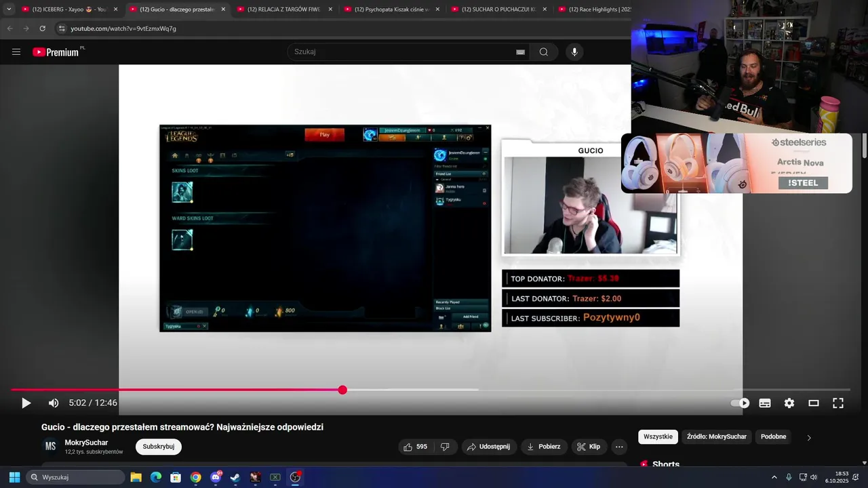Open Microsoft Edge from the taskbar
The width and height of the screenshot is (868, 488).
tap(156, 477)
